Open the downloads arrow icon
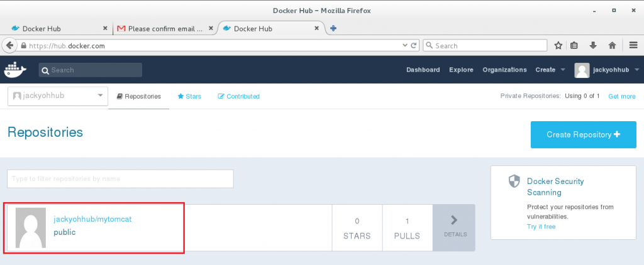This screenshot has width=644, height=265. 593,46
